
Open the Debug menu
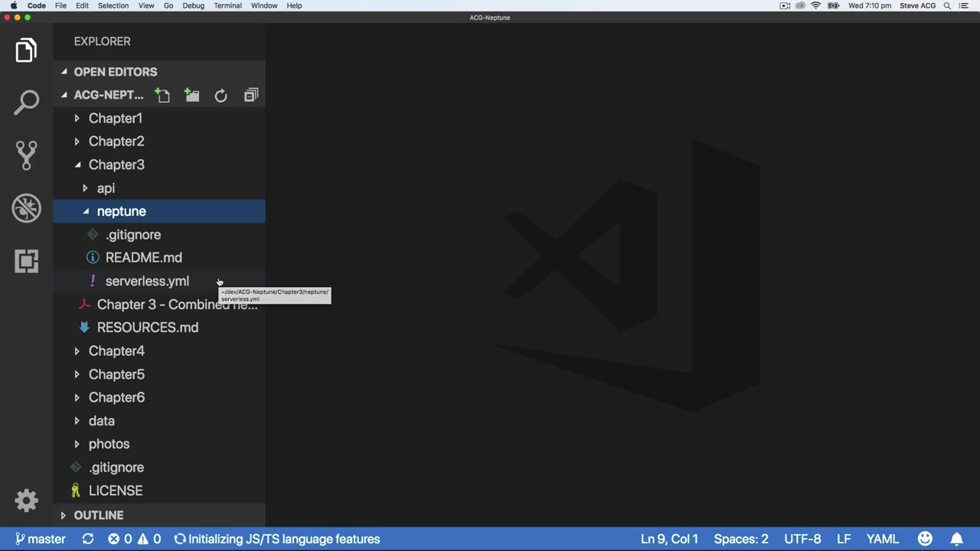194,5
